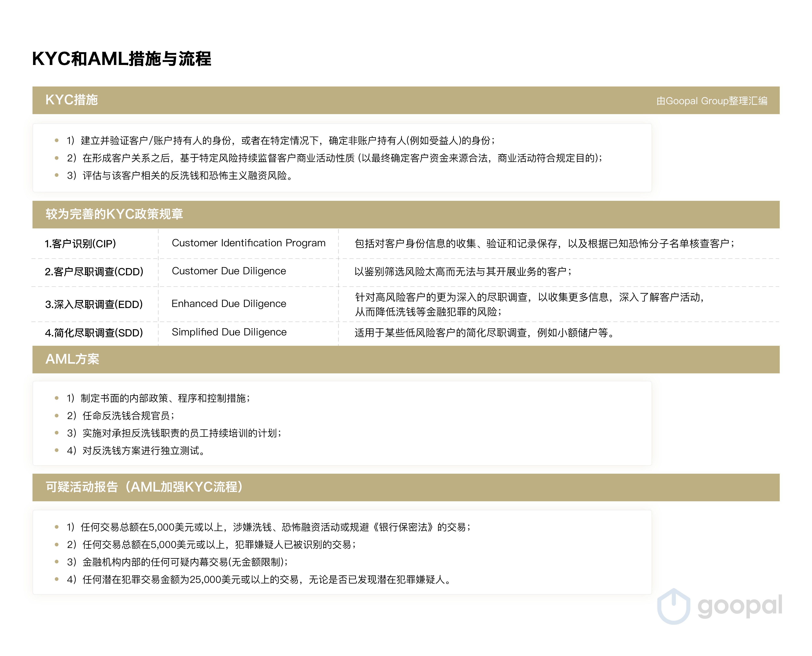Click line '2）任命反洗钱合规官员'

click(121, 416)
